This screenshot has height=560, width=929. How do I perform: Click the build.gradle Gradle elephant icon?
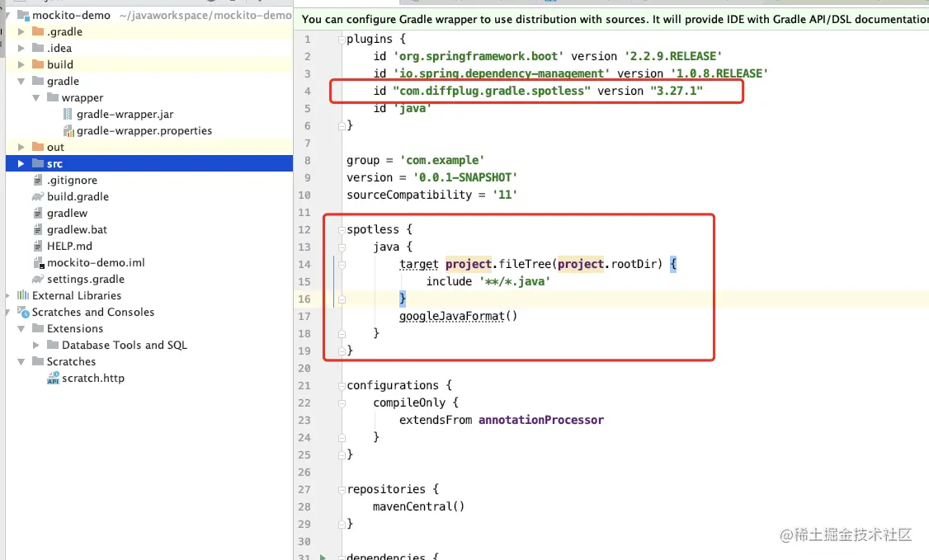tap(38, 196)
